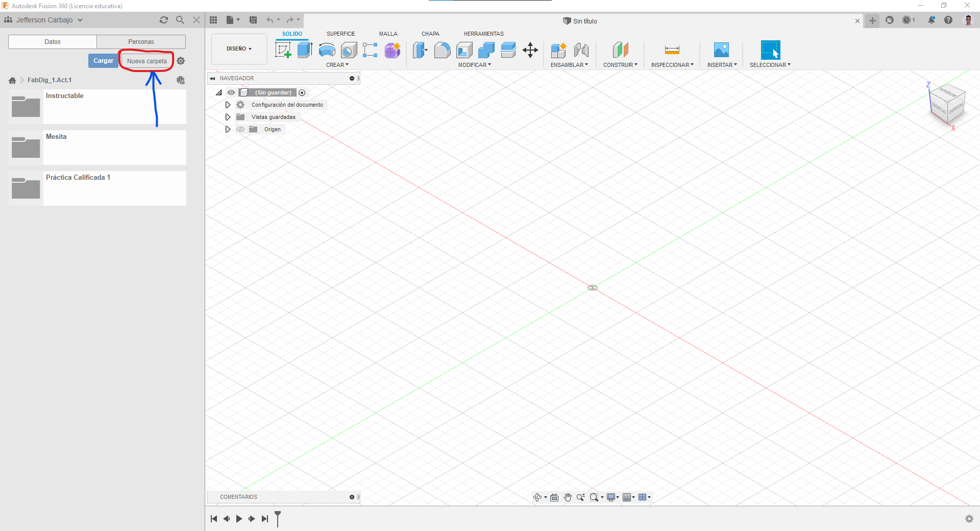Click the Select tool icon
The width and height of the screenshot is (980, 531).
[x=770, y=50]
